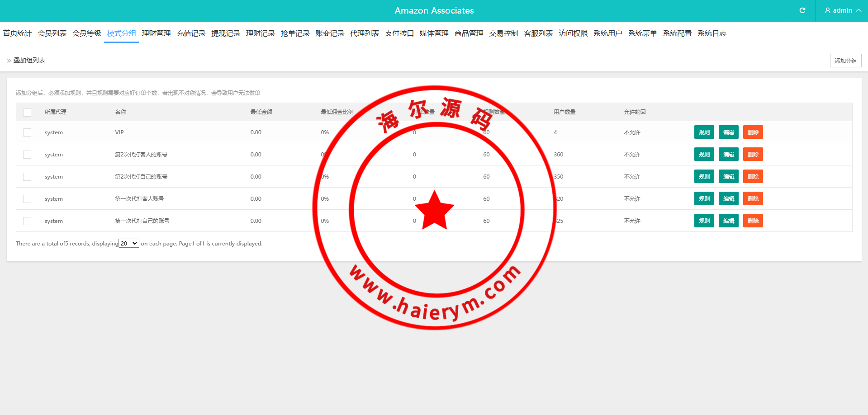Click 不允许 in the VIP row

tap(632, 132)
